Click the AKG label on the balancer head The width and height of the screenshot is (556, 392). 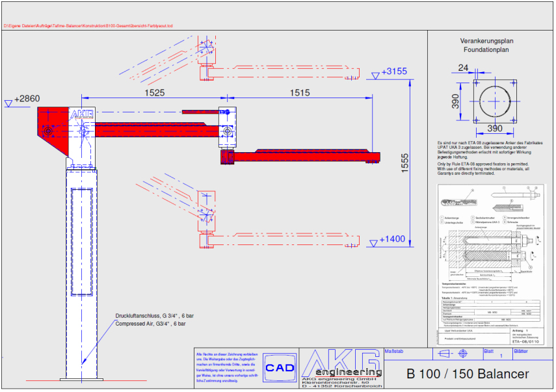pos(82,114)
